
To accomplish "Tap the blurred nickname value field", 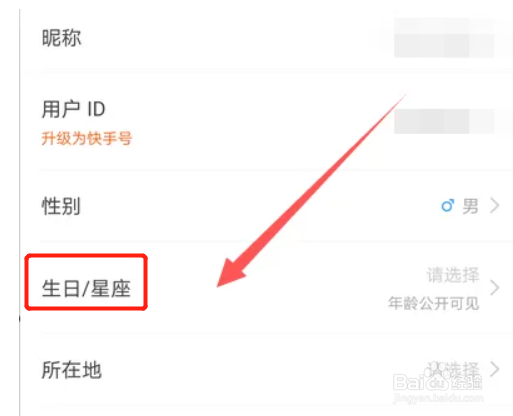I will (444, 38).
